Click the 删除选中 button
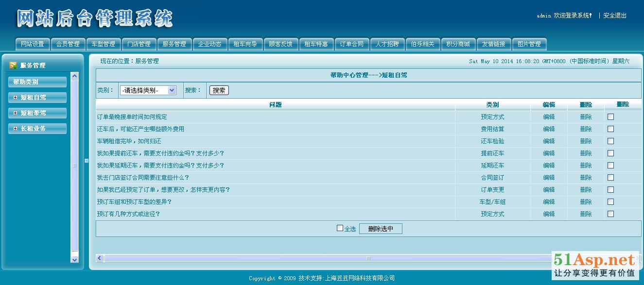Screen dimensions: 644x285 [381, 229]
